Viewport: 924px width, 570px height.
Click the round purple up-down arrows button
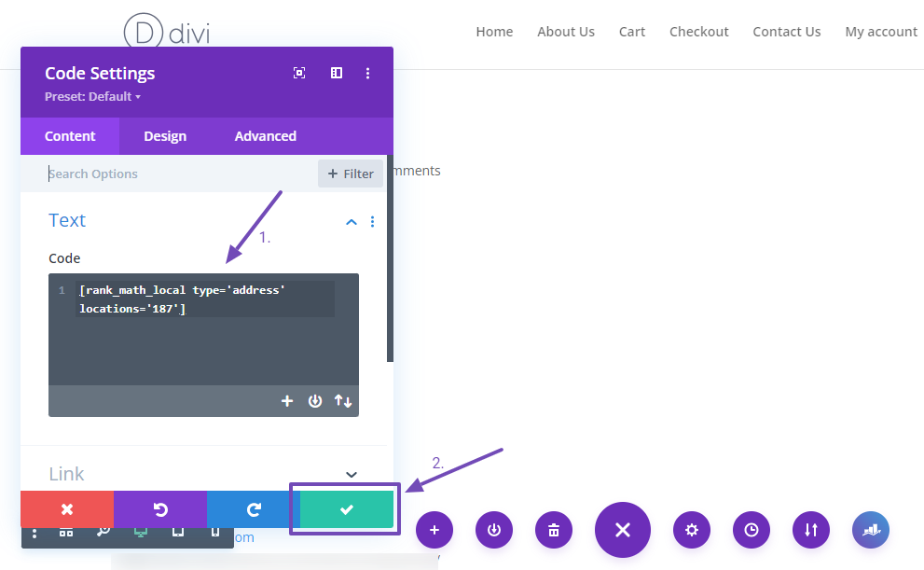click(811, 530)
